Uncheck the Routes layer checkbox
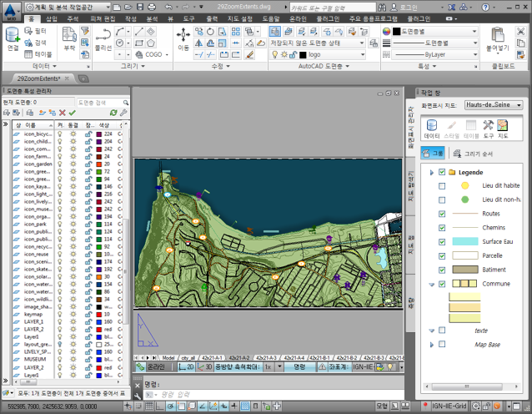 442,214
